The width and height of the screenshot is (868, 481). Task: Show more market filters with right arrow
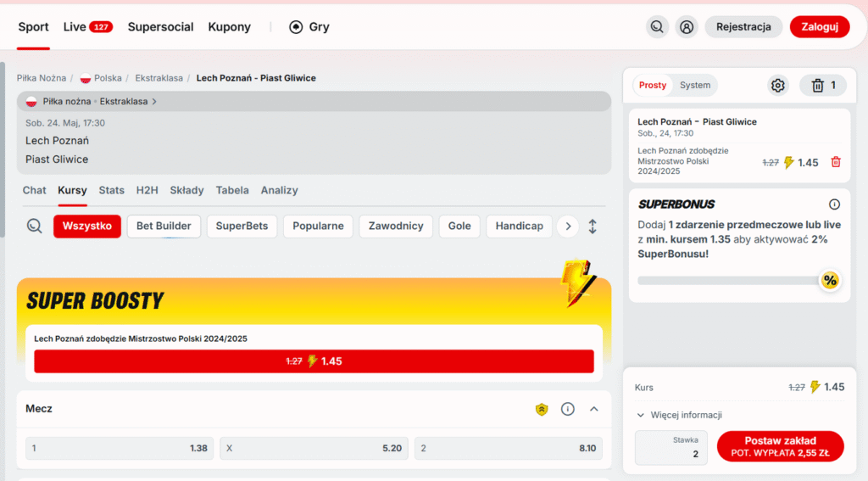click(x=568, y=227)
